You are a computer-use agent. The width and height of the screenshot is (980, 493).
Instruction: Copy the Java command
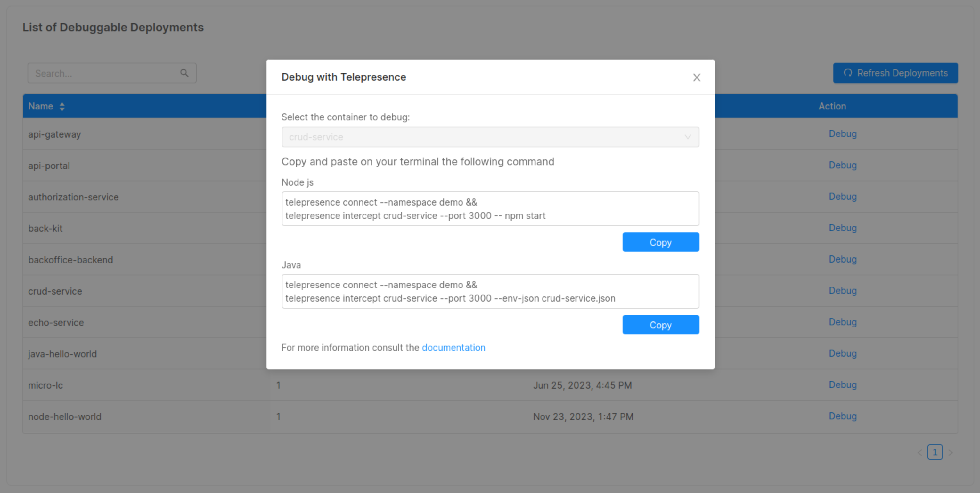point(660,325)
